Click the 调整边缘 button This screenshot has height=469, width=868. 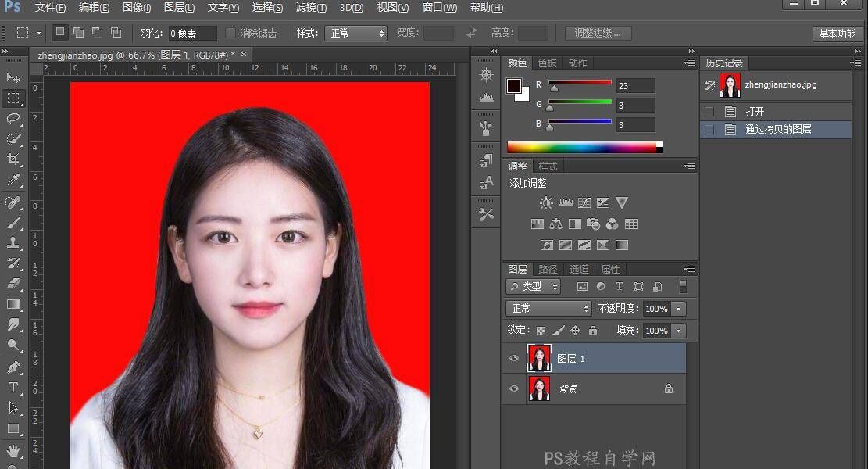point(600,33)
